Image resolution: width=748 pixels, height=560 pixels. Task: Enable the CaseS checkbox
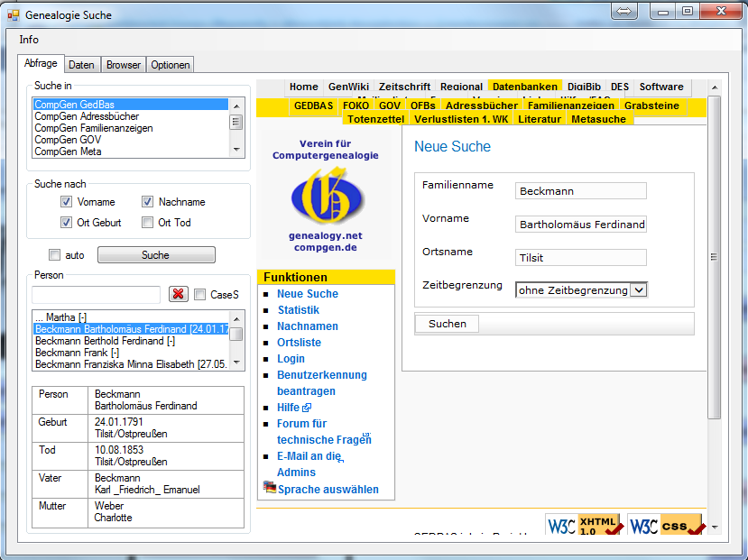coord(200,295)
